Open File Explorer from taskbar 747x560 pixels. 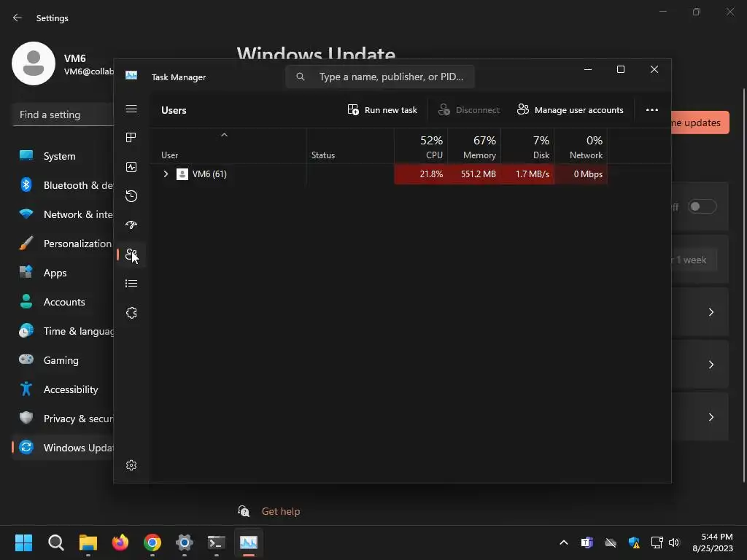88,542
